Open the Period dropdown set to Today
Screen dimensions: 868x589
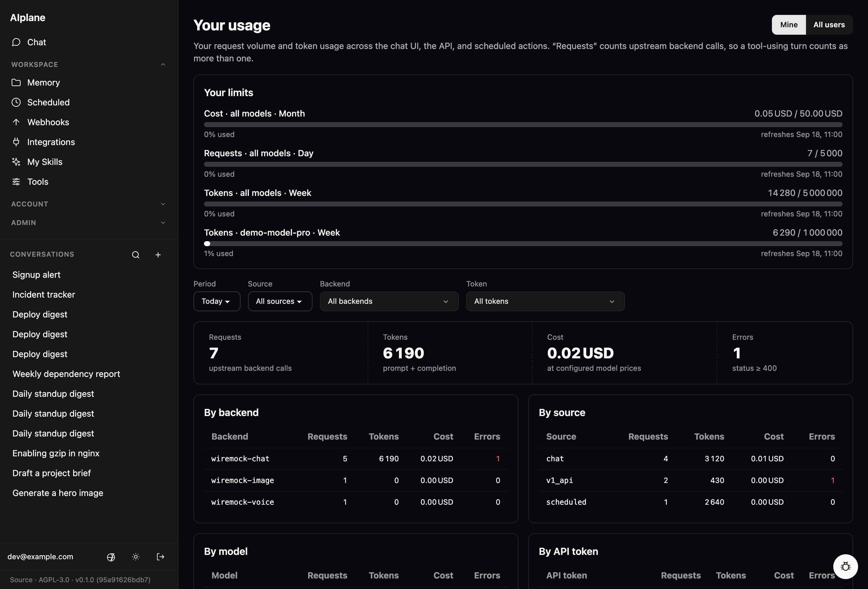click(217, 301)
